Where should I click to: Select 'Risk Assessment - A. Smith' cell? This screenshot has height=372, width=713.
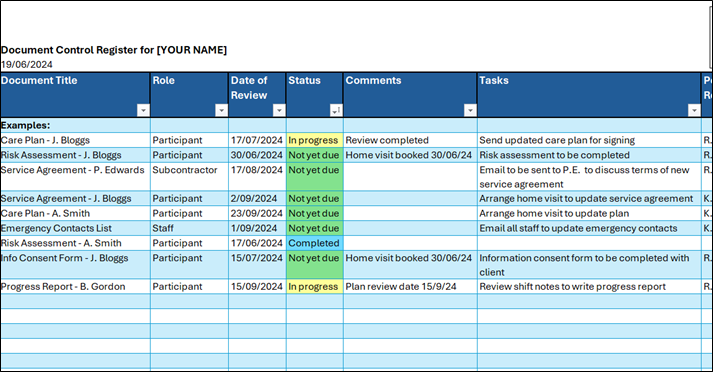point(75,243)
